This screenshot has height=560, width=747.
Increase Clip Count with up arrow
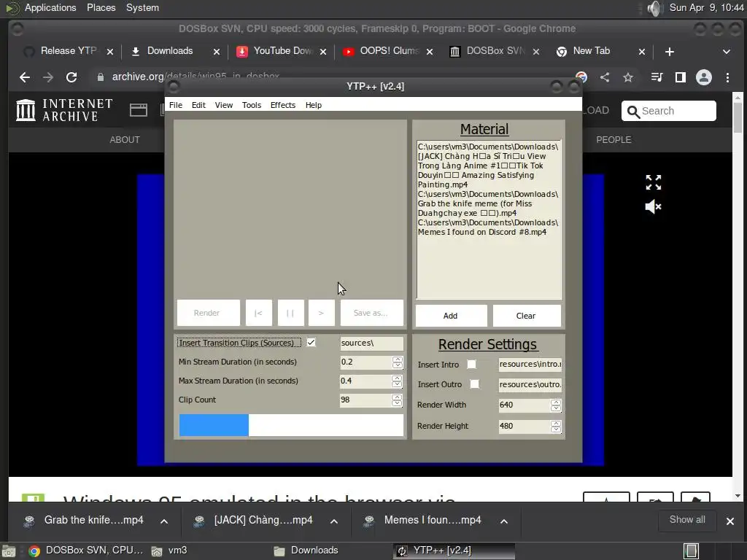pos(398,397)
